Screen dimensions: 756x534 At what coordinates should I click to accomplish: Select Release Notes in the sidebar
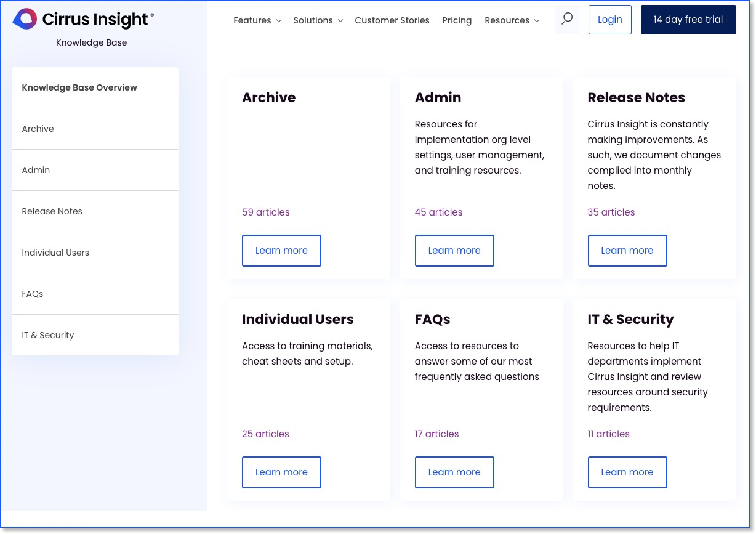(x=95, y=211)
